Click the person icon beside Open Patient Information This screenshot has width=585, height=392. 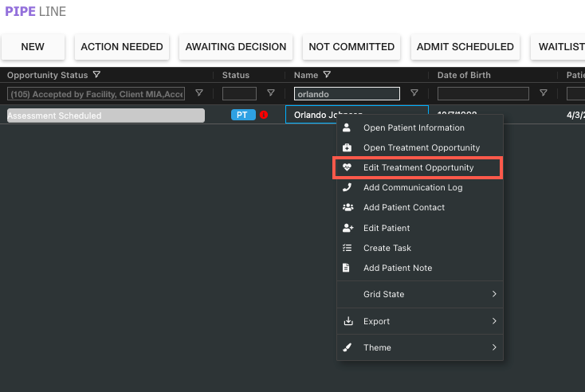[x=347, y=127]
